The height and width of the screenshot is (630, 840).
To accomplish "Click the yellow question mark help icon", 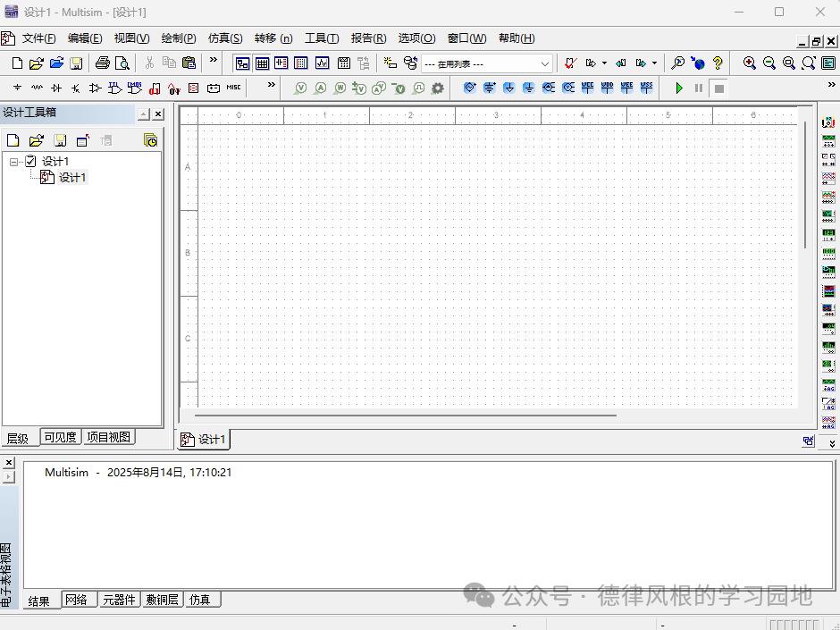I will click(718, 63).
